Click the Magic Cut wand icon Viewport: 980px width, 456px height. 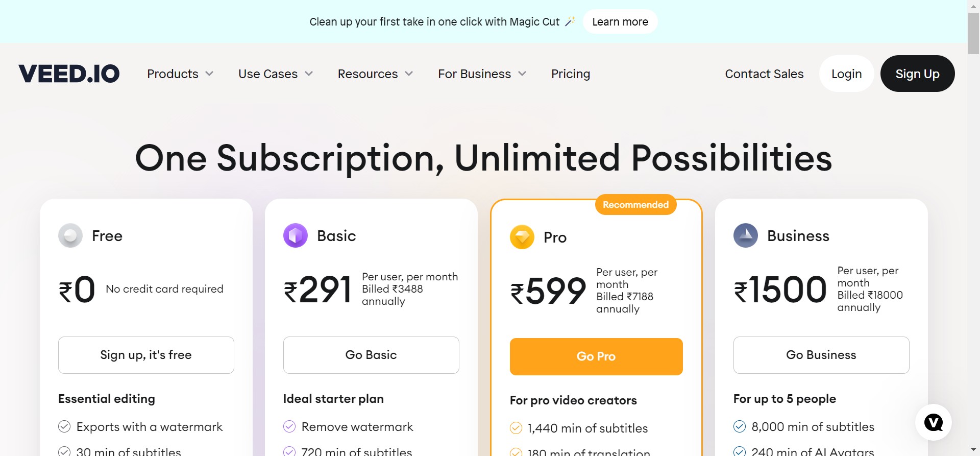(570, 21)
